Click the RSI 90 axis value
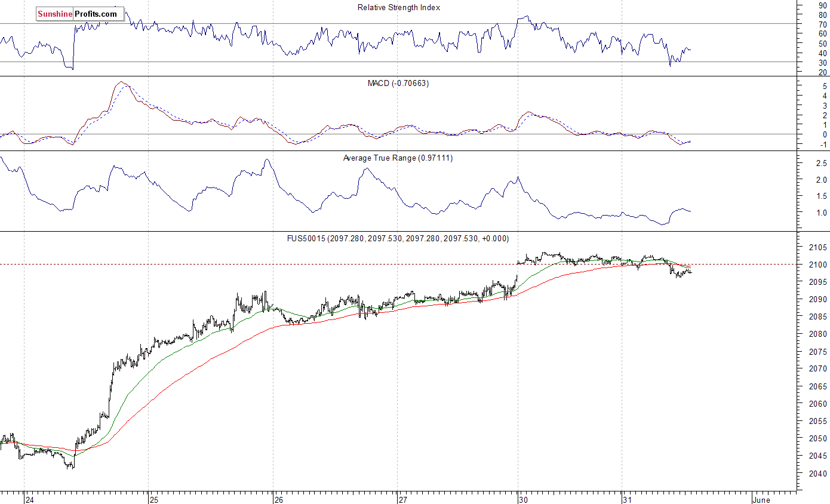The width and height of the screenshot is (830, 504). (x=823, y=5)
